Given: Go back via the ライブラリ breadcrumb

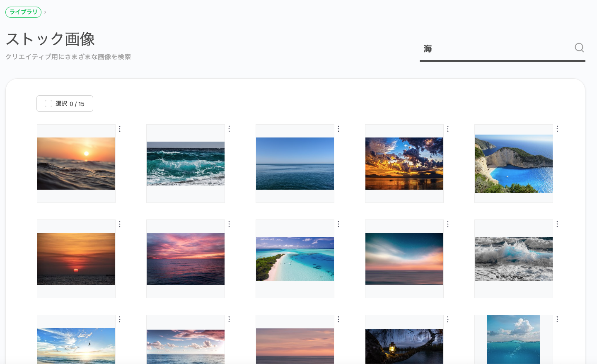Looking at the screenshot, I should tap(24, 12).
